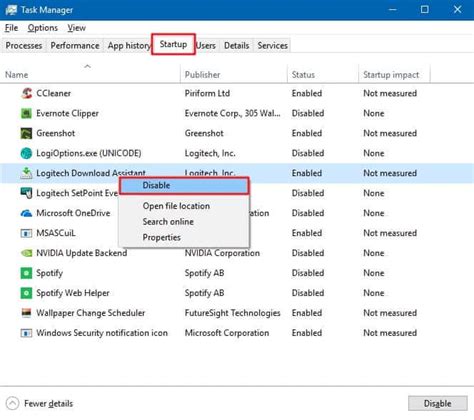Click the Spotify Web Helper icon
Viewport: 474px width, 420px height.
pyautogui.click(x=26, y=293)
